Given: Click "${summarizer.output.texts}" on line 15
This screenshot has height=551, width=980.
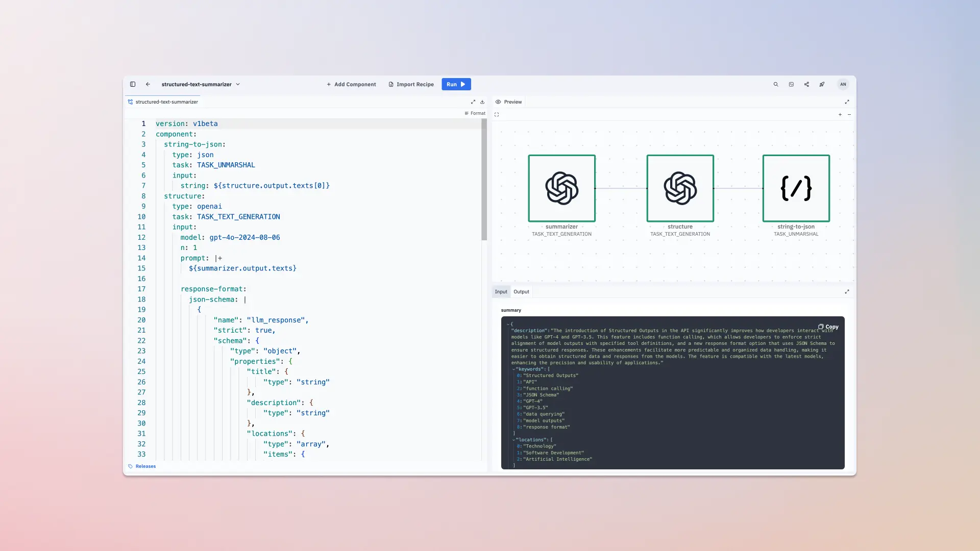Looking at the screenshot, I should coord(242,268).
